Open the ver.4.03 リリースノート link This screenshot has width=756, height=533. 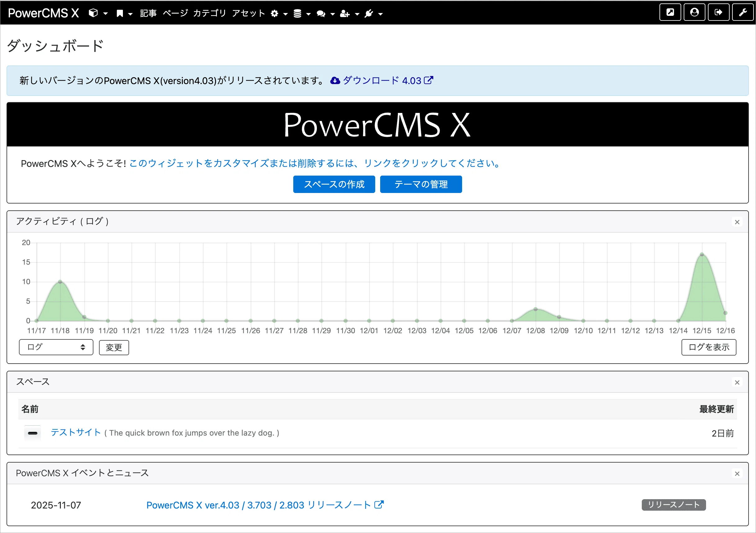click(259, 505)
